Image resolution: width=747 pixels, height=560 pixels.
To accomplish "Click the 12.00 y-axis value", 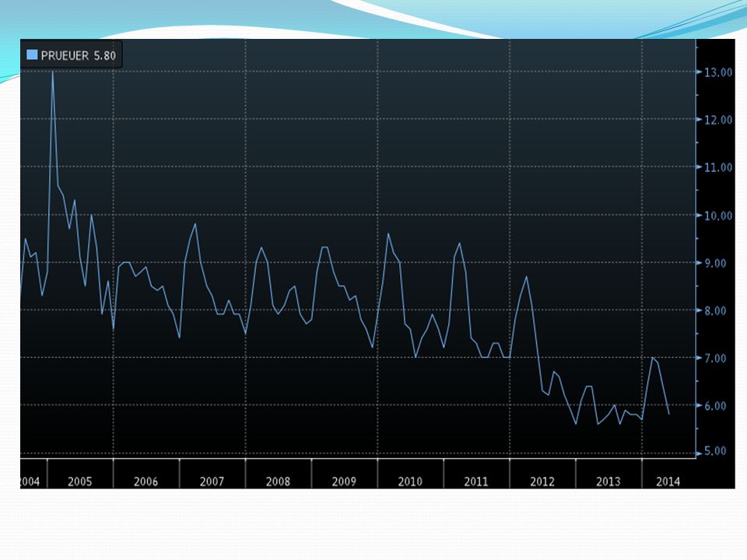I will 718,120.
